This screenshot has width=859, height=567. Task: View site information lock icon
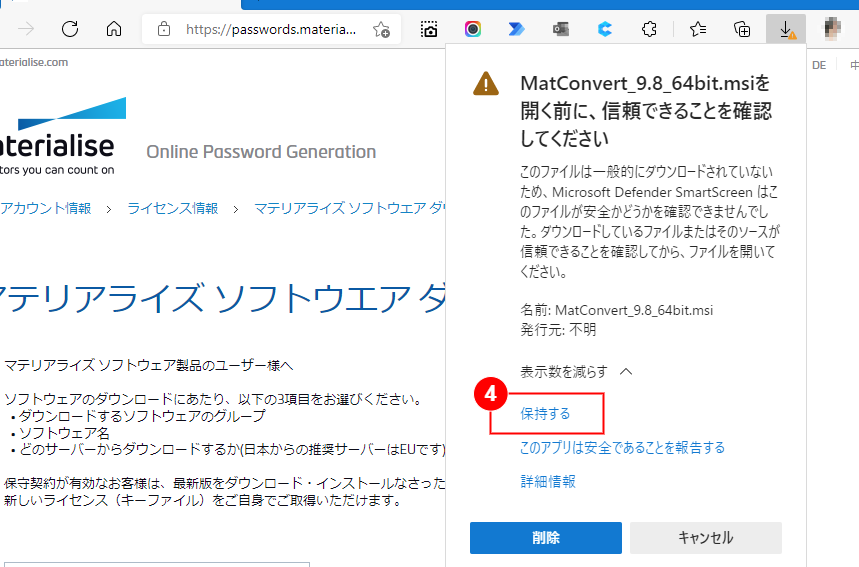point(164,29)
